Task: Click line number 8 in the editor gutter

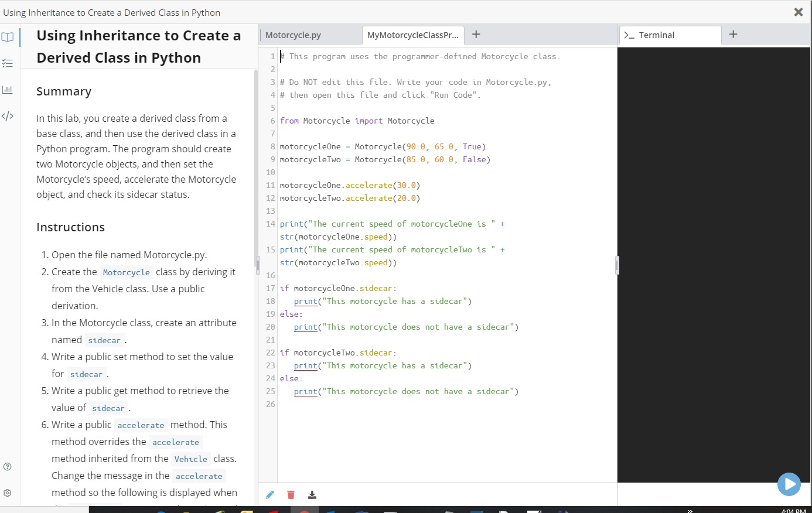Action: coord(272,146)
